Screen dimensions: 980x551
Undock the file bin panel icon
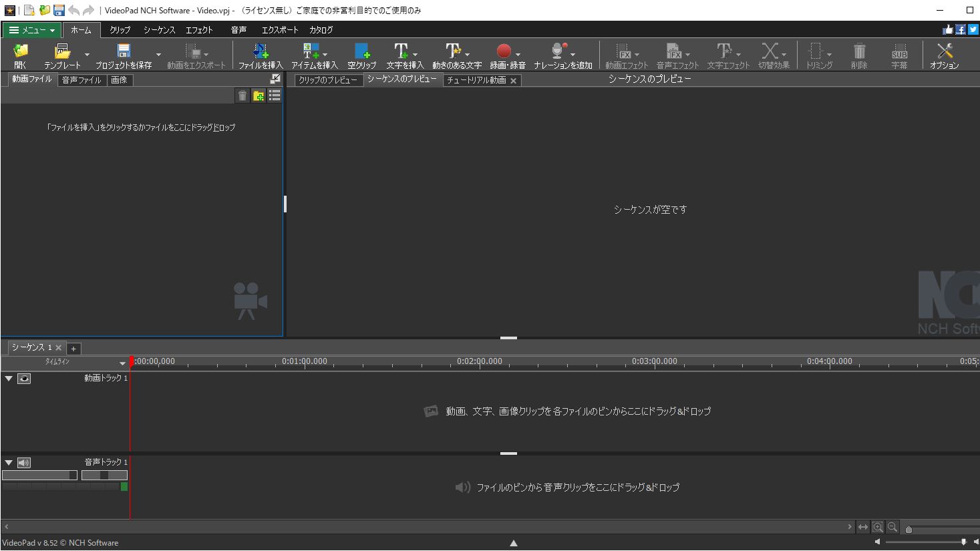(275, 79)
